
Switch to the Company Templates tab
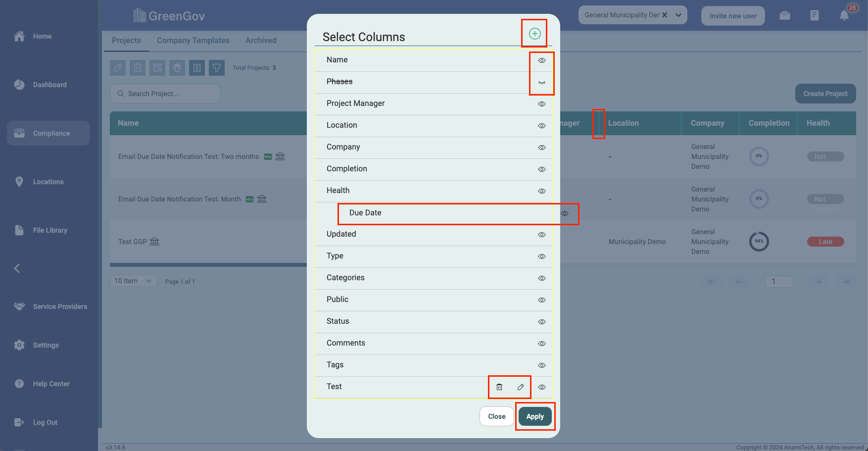tap(193, 41)
